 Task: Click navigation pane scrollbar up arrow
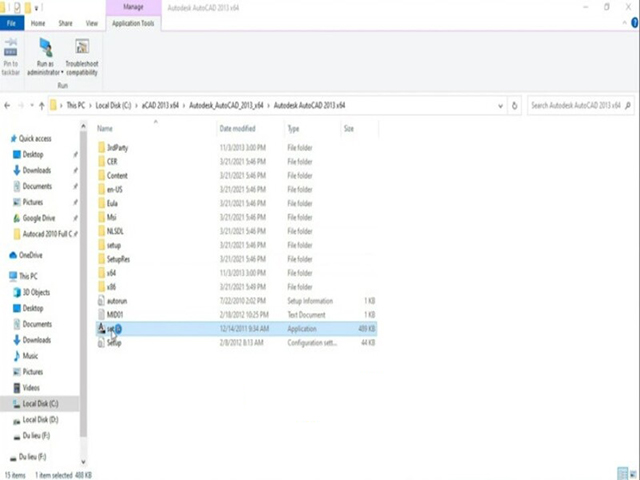tap(83, 126)
